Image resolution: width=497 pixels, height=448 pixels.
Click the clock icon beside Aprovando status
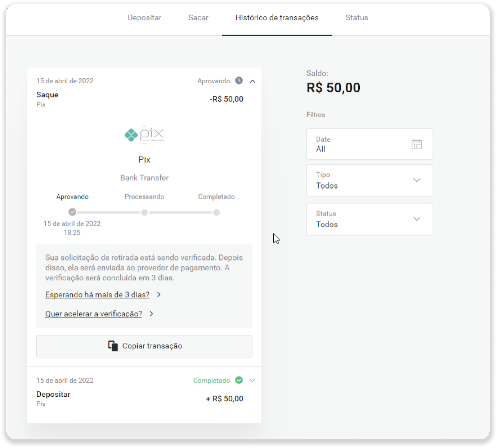click(239, 81)
